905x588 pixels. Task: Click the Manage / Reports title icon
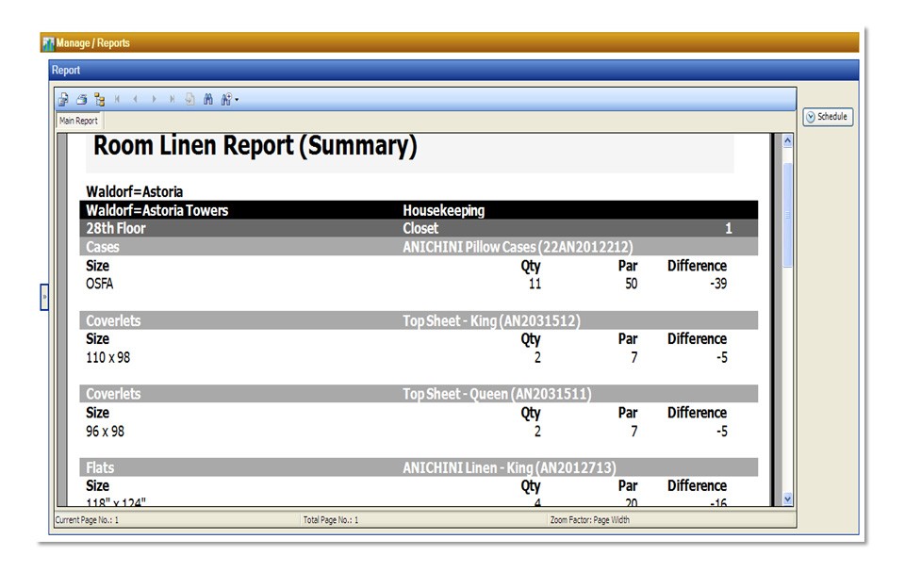pyautogui.click(x=48, y=43)
